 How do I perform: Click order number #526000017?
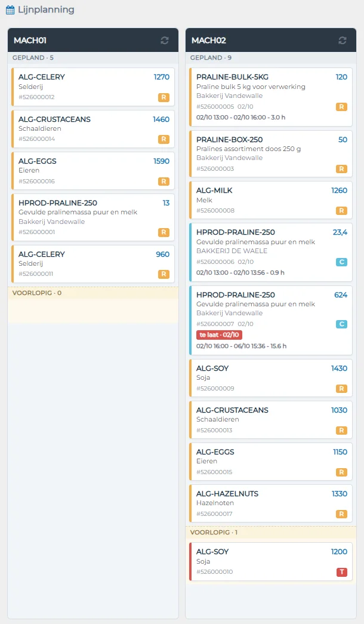pyautogui.click(x=214, y=514)
